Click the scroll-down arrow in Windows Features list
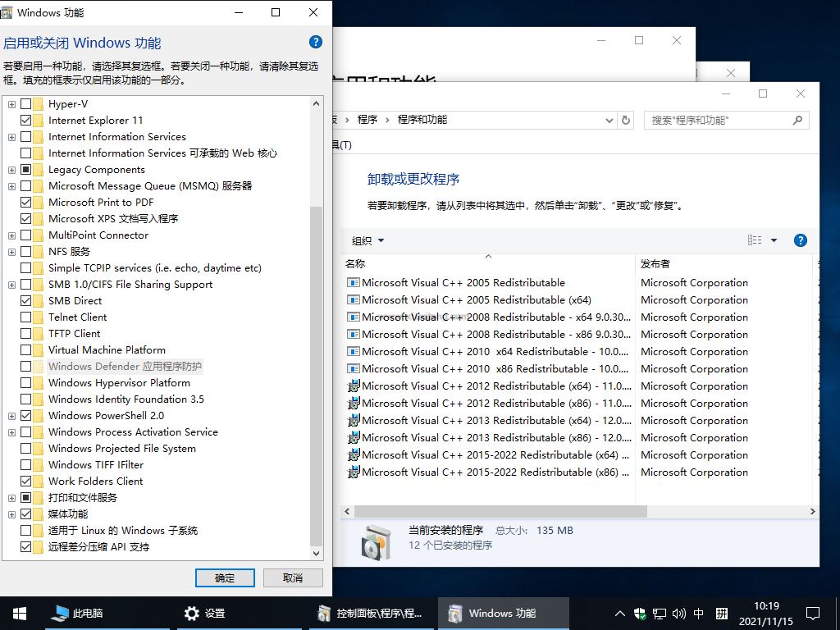 [x=316, y=554]
